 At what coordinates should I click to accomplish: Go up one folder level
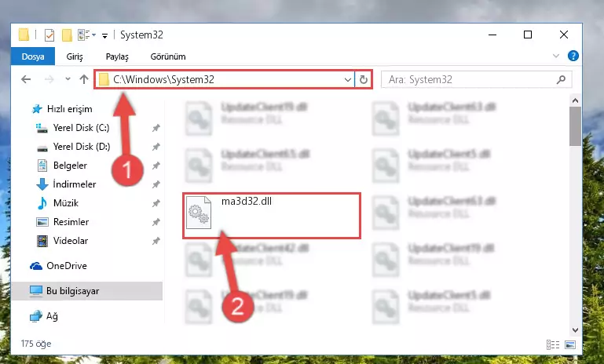click(84, 79)
